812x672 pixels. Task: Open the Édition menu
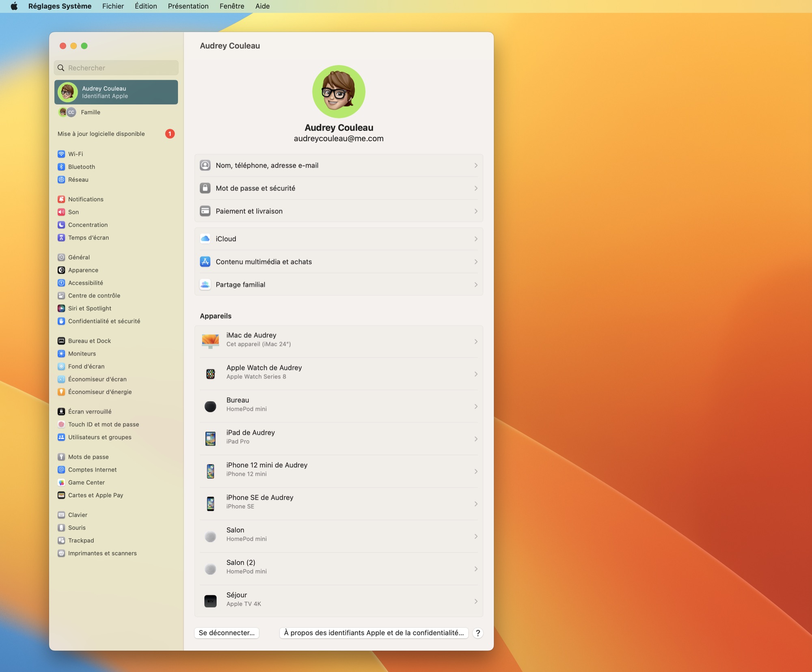point(146,6)
